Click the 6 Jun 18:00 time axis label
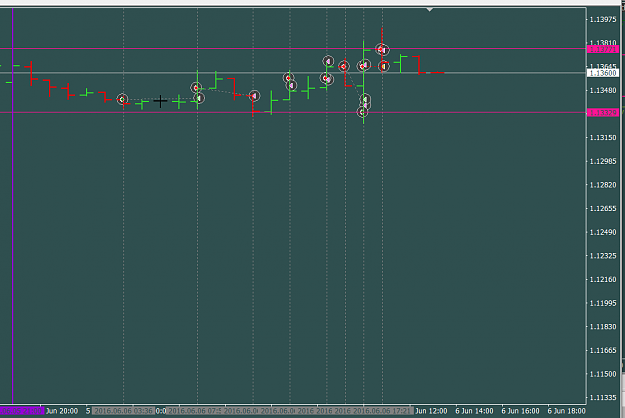This screenshot has height=418, width=625. point(567,411)
